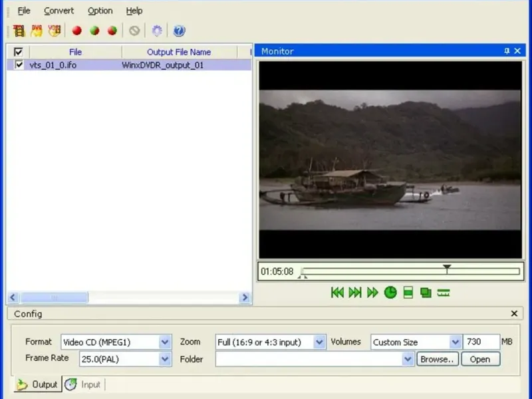Click the small trim markers at seek bar start
Screen dimensions: 532x399
pos(303,277)
